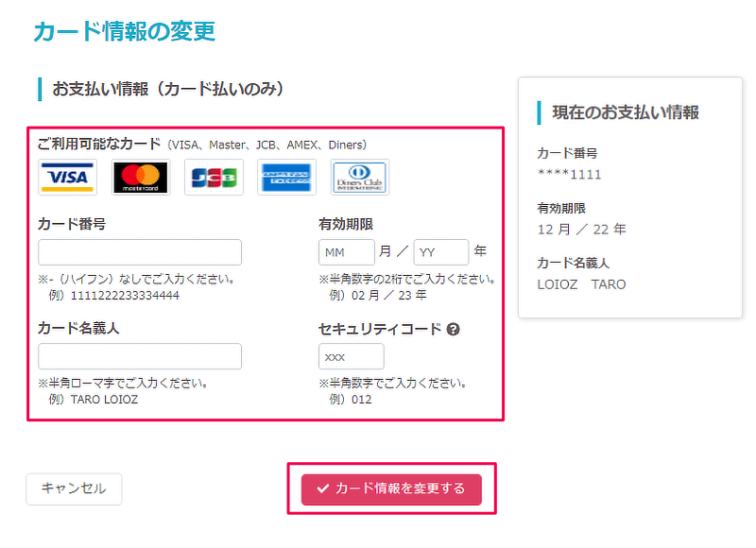Viewport: 756px width, 548px height.
Task: Click the current expiry 12 月 / 22 年
Action: [582, 230]
